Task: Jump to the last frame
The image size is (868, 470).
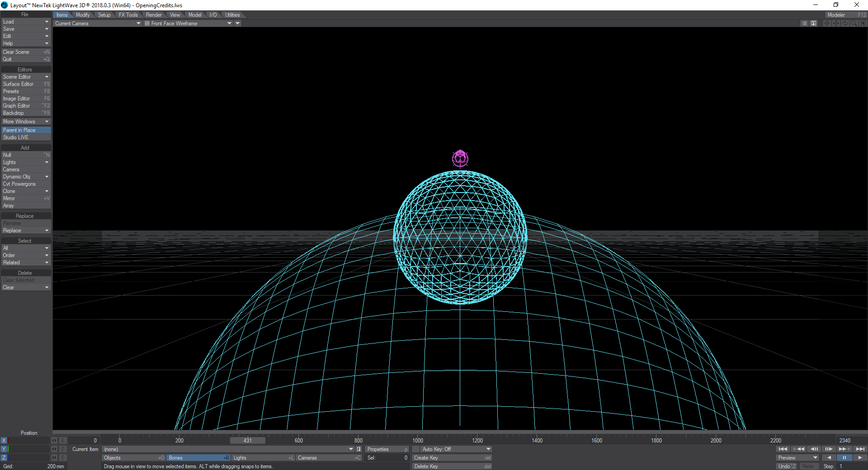Action: [860, 449]
